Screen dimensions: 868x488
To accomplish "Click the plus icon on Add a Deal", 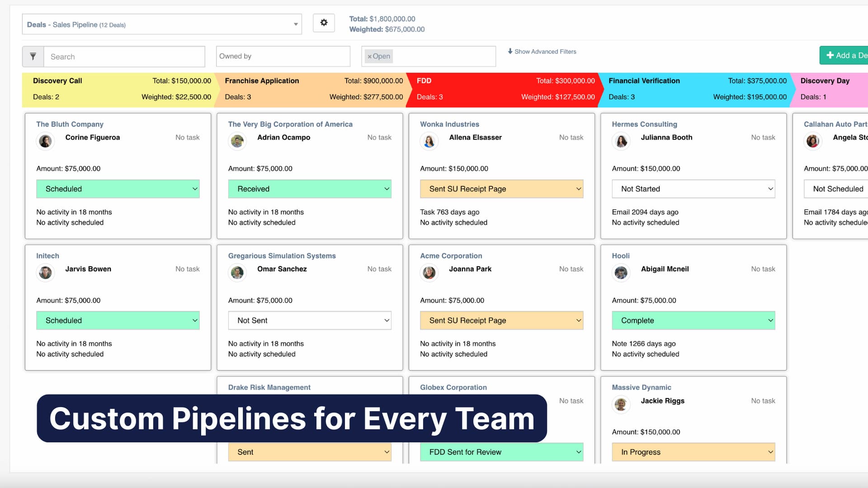I will pos(830,55).
